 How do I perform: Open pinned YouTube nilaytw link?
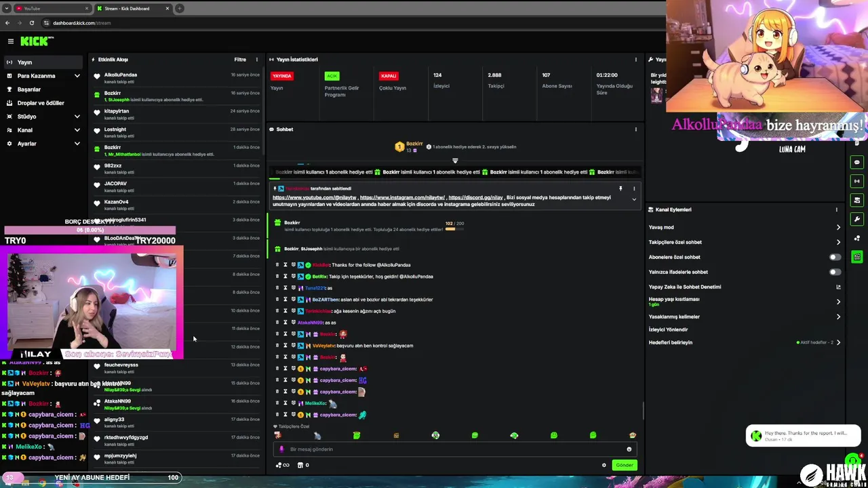313,198
